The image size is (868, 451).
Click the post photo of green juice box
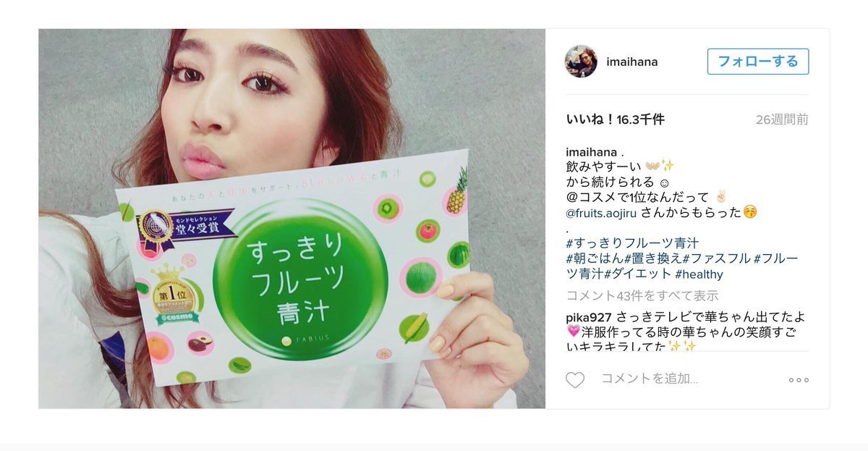(x=292, y=219)
